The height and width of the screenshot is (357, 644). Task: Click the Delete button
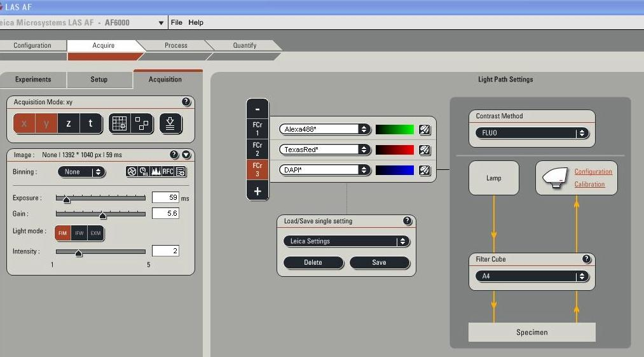313,262
